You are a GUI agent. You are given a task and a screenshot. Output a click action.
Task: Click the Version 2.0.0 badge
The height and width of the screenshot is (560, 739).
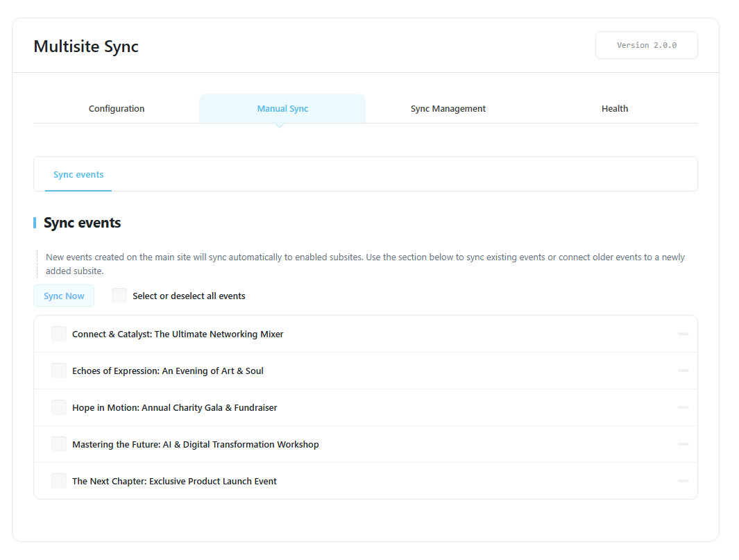click(647, 45)
